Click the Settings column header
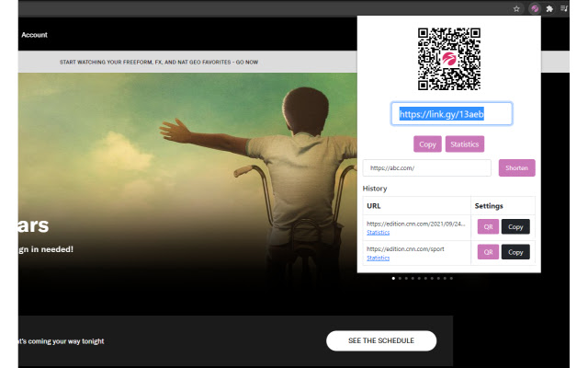The image size is (588, 368). tap(489, 206)
